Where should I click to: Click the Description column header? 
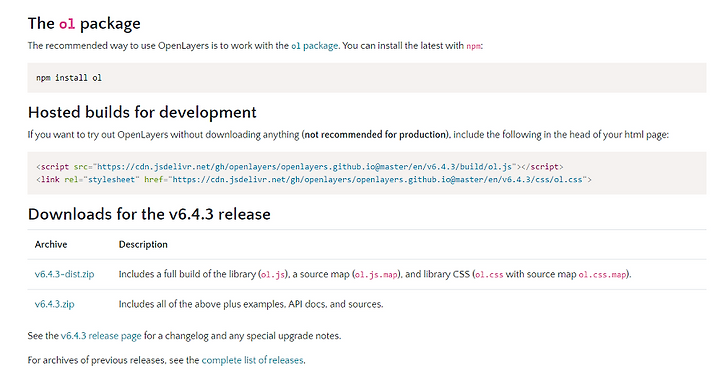143,244
